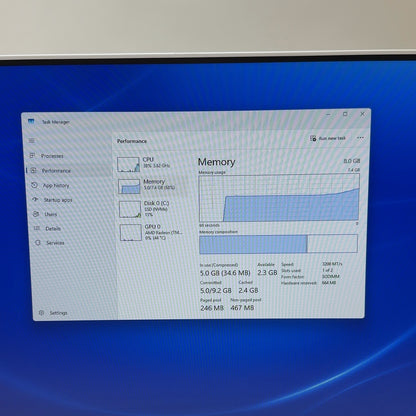The width and height of the screenshot is (416, 416).
Task: Maximize the Task Manager window
Action: (345, 114)
